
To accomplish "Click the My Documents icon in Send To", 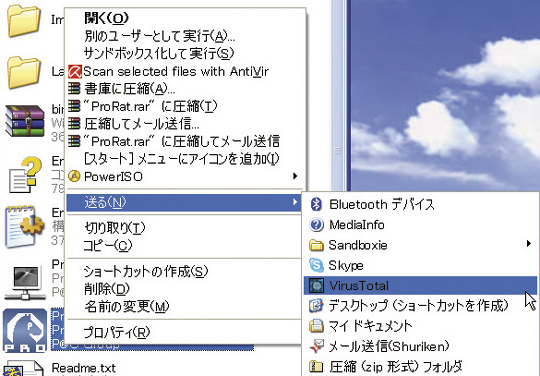I will (316, 326).
